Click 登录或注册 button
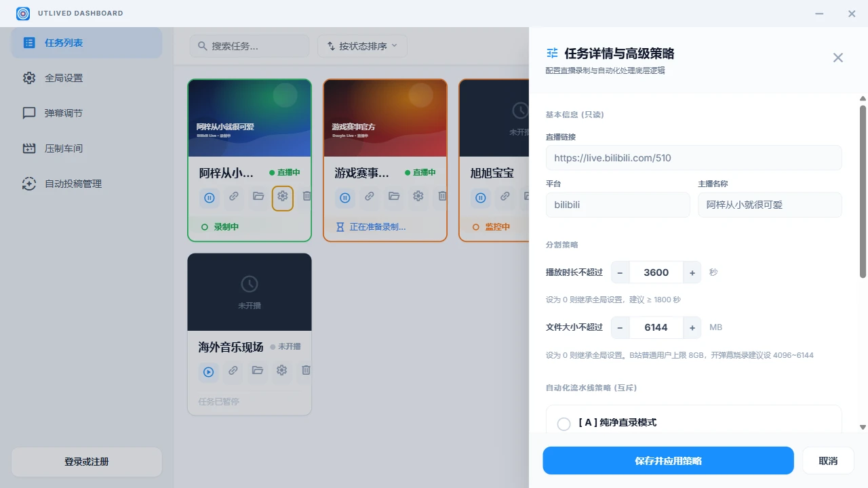This screenshot has height=488, width=868. pyautogui.click(x=87, y=462)
